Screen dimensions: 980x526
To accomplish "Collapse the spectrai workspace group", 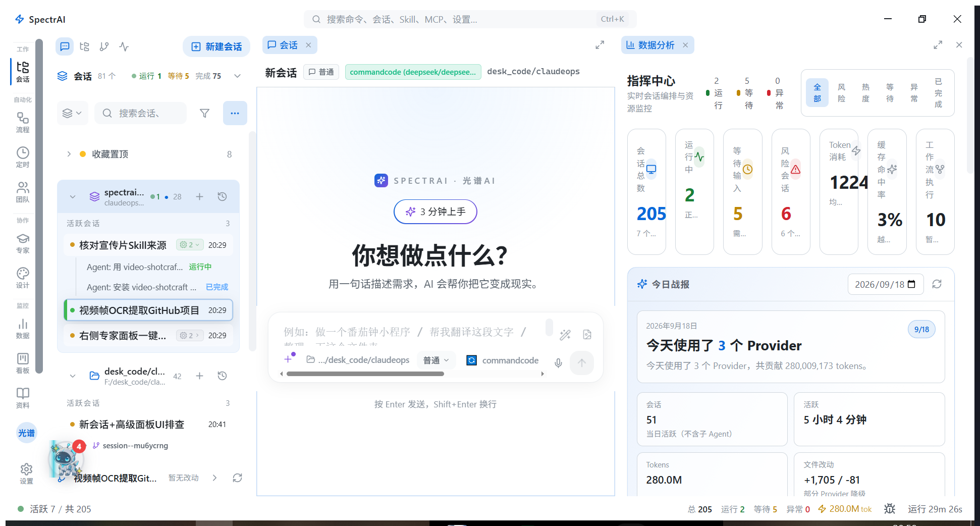I will (73, 197).
